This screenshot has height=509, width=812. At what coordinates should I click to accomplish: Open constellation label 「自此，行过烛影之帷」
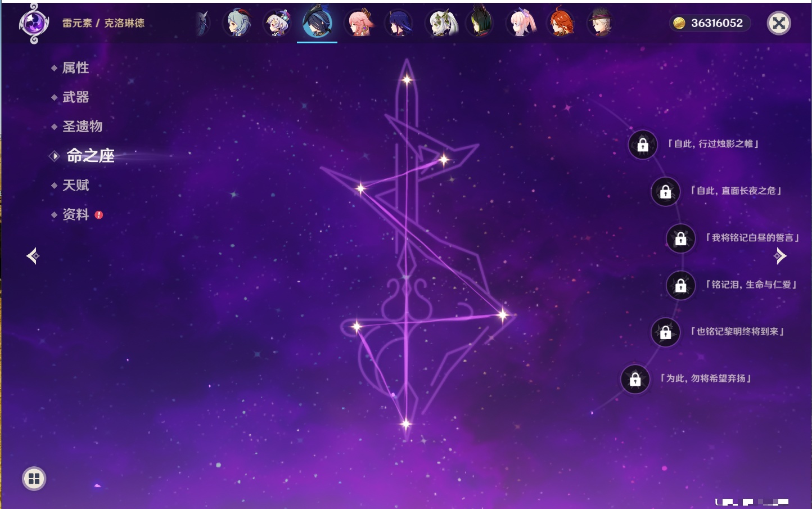tap(713, 144)
